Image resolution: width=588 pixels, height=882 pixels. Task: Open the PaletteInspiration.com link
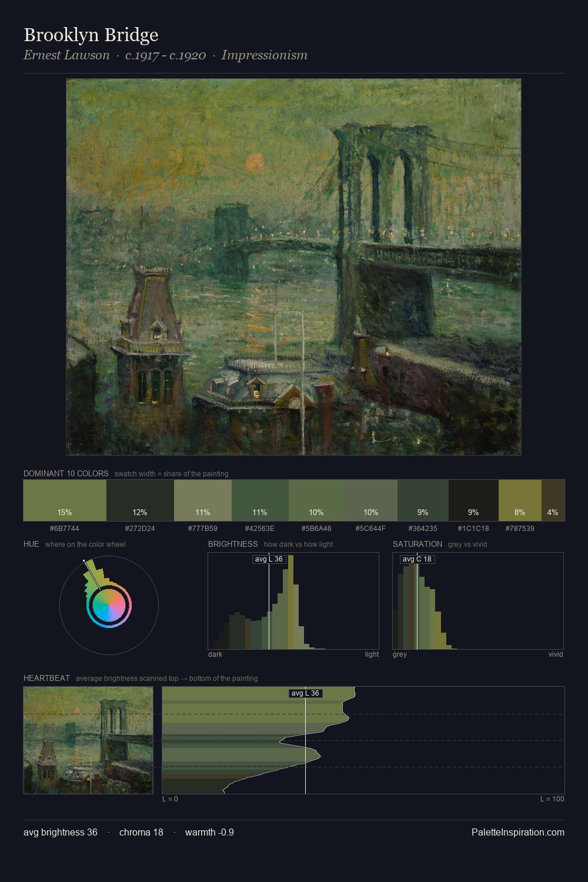518,832
